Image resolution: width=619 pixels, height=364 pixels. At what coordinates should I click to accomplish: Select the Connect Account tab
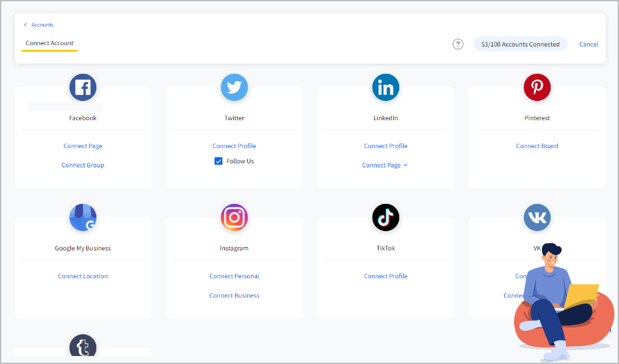point(49,43)
